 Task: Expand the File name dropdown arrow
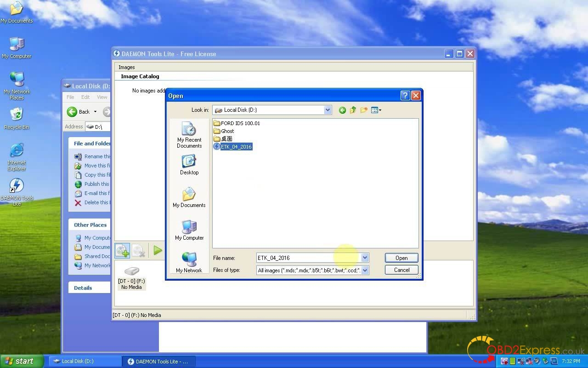[365, 258]
